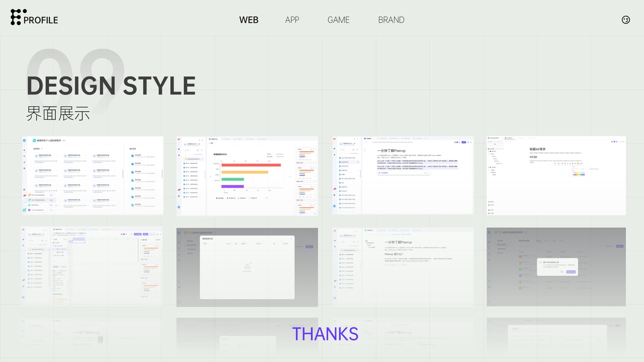Image resolution: width=644 pixels, height=362 pixels.
Task: Click the purple THANKS text
Action: point(325,334)
